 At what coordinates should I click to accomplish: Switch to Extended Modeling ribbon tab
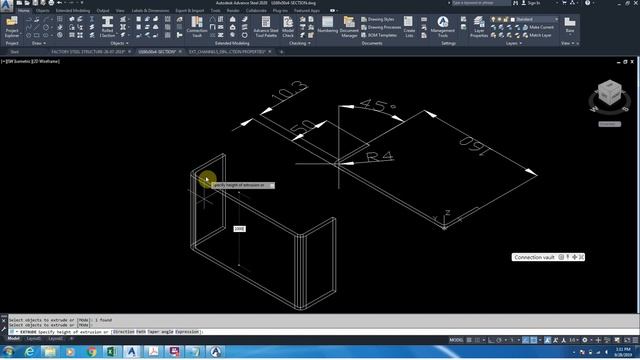click(x=73, y=11)
